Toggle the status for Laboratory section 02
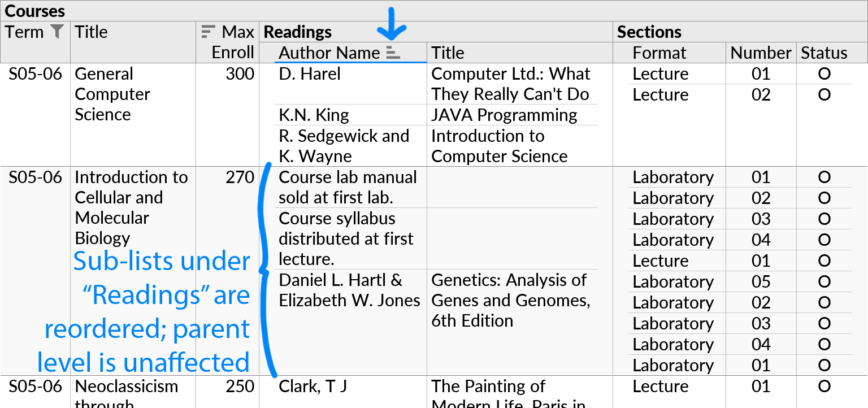This screenshot has height=408, width=868. pos(824,198)
